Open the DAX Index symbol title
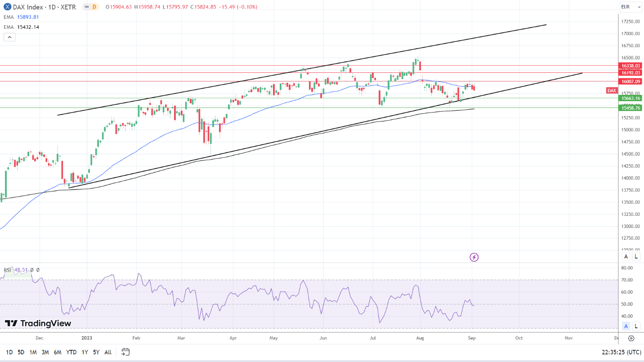The image size is (644, 362). pyautogui.click(x=45, y=7)
